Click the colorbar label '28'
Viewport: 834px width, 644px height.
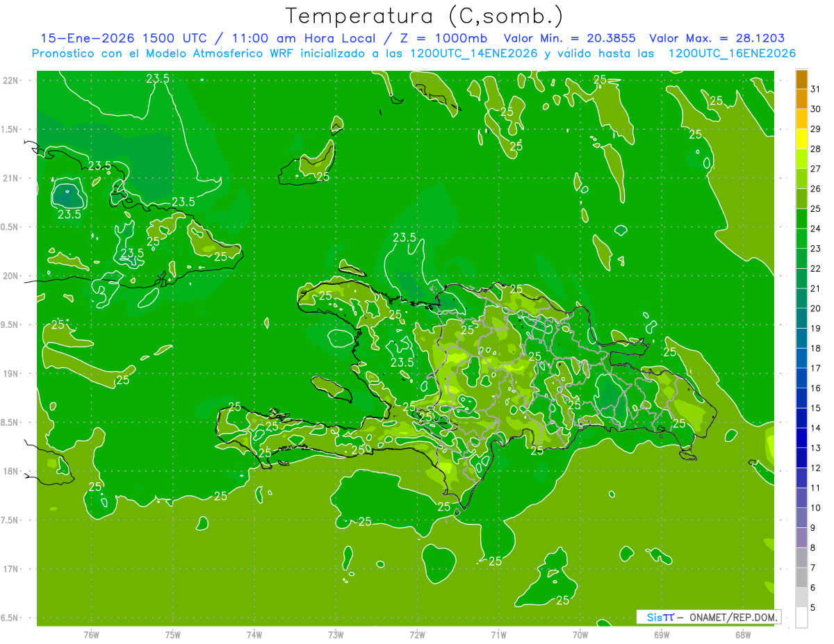point(816,149)
